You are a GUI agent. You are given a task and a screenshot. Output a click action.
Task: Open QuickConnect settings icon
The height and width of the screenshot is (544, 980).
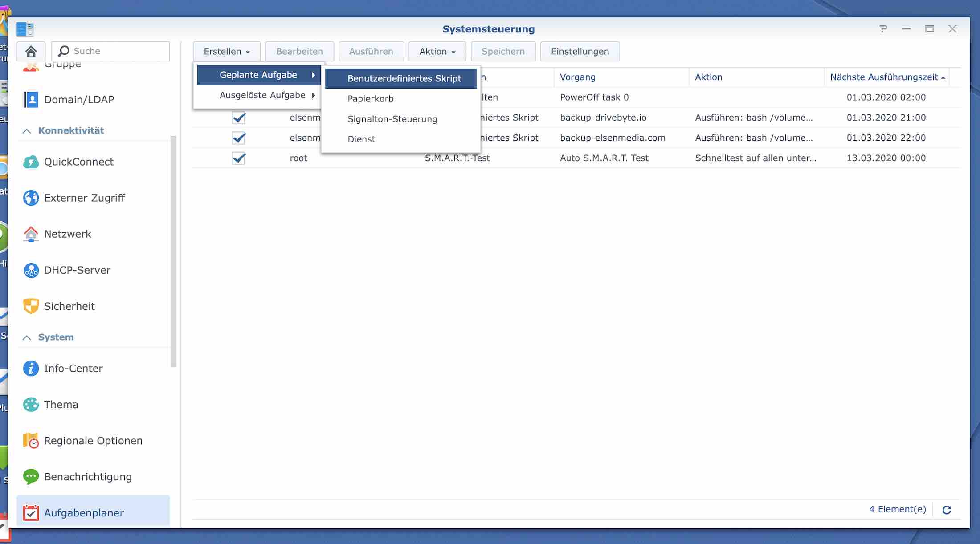(31, 162)
